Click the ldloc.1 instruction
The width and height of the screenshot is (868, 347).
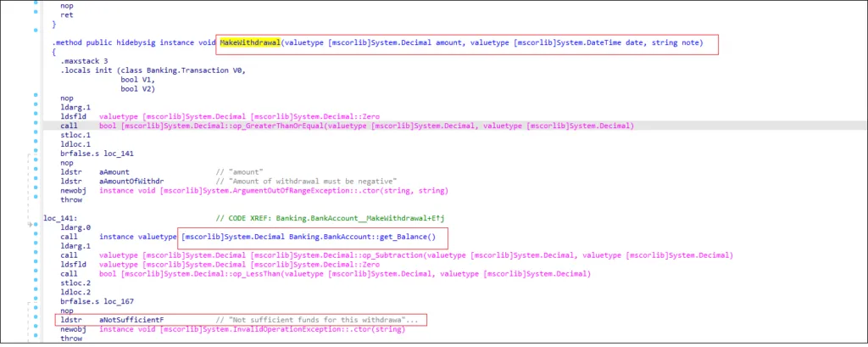[77, 144]
